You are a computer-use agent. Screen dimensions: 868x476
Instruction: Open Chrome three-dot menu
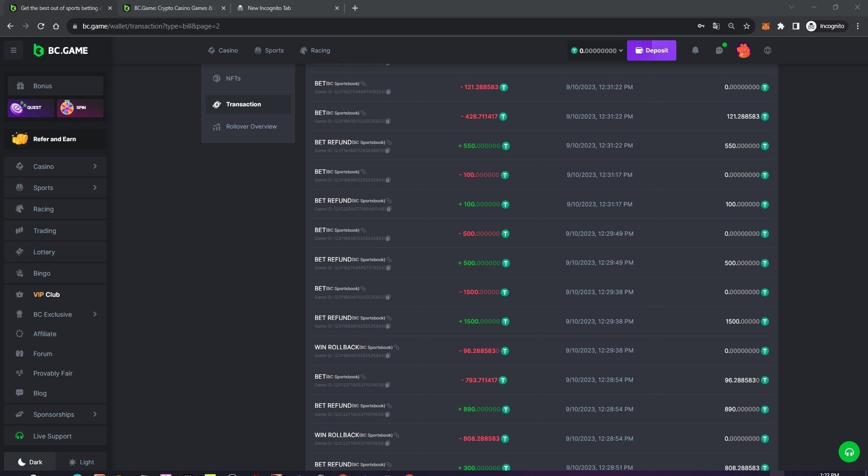pyautogui.click(x=858, y=26)
